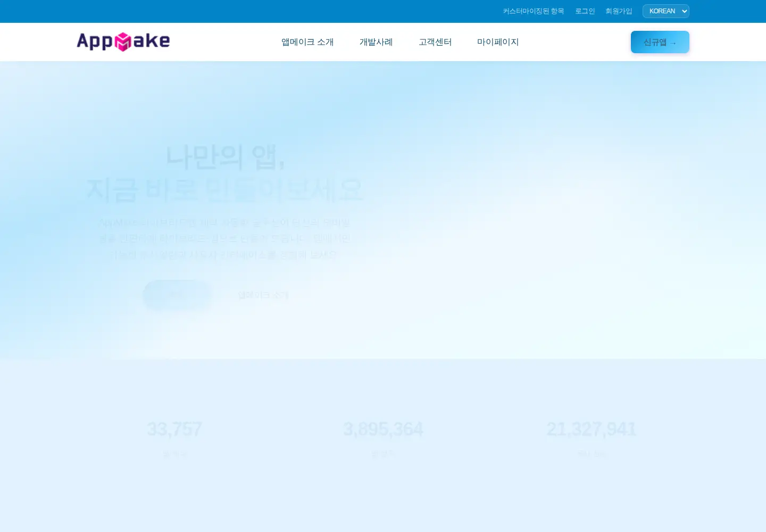Click the AppMake logo

click(123, 41)
